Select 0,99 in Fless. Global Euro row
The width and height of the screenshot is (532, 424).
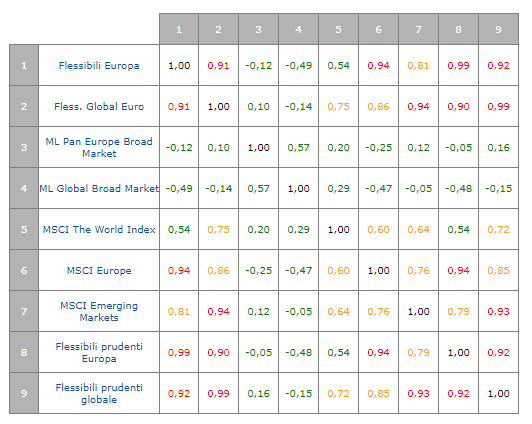click(x=498, y=107)
